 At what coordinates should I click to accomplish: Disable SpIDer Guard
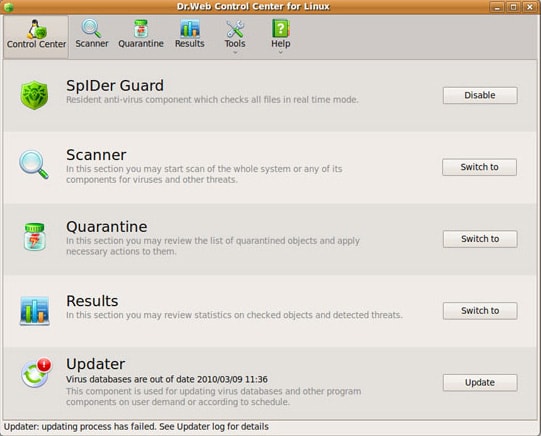click(x=480, y=95)
